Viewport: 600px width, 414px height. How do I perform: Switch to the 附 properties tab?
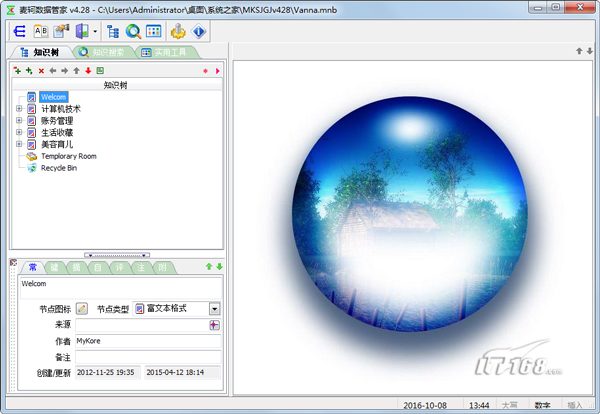[x=163, y=267]
